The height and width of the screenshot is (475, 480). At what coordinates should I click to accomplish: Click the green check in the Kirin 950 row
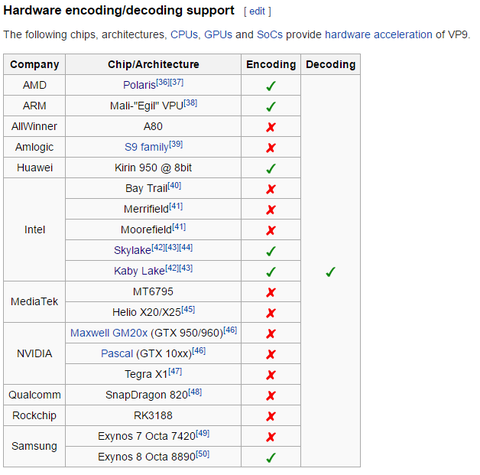[x=271, y=168]
